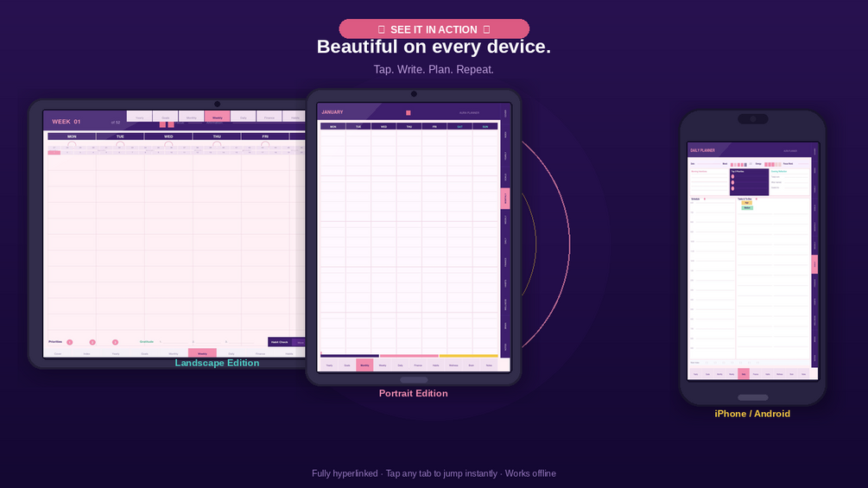Viewport: 868px width, 488px height.
Task: Open Brain tab in portrait planner's bottom bar
Action: coord(471,365)
